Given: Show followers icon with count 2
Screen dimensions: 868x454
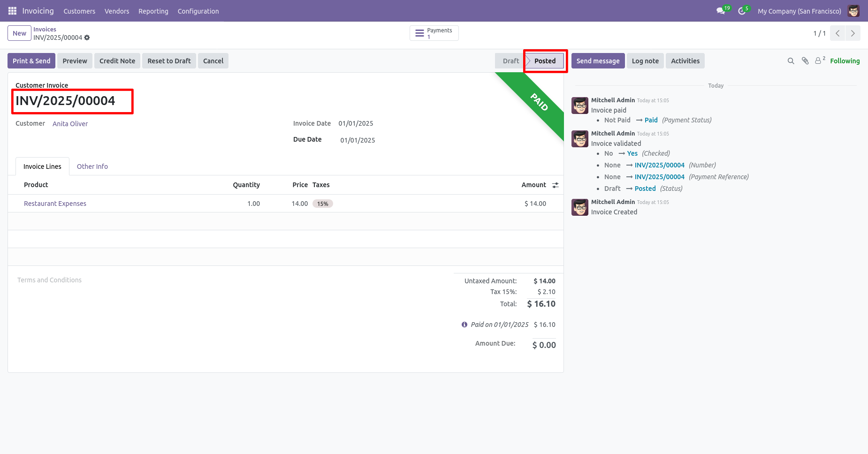Looking at the screenshot, I should click(820, 61).
